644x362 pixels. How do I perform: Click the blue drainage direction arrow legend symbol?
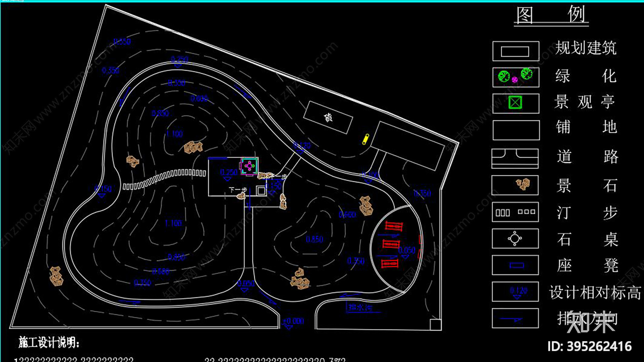(x=515, y=318)
